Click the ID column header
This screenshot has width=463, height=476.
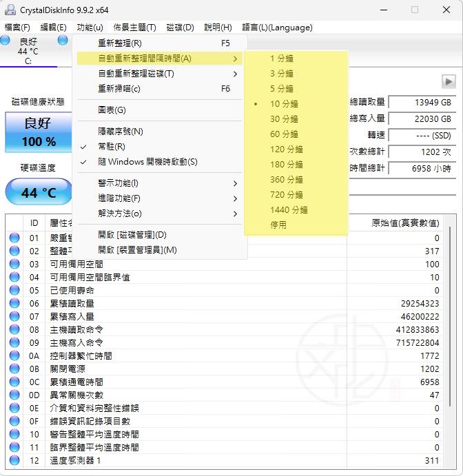click(34, 223)
